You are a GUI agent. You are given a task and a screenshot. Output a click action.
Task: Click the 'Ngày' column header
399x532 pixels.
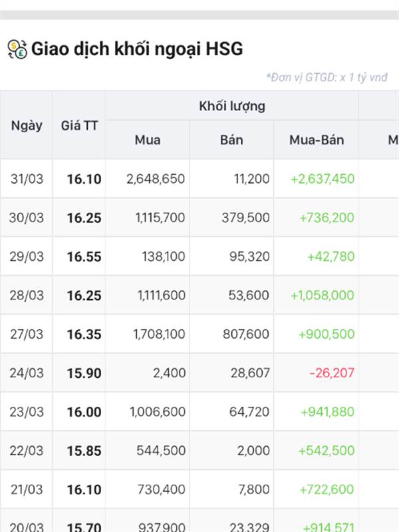[x=27, y=126]
